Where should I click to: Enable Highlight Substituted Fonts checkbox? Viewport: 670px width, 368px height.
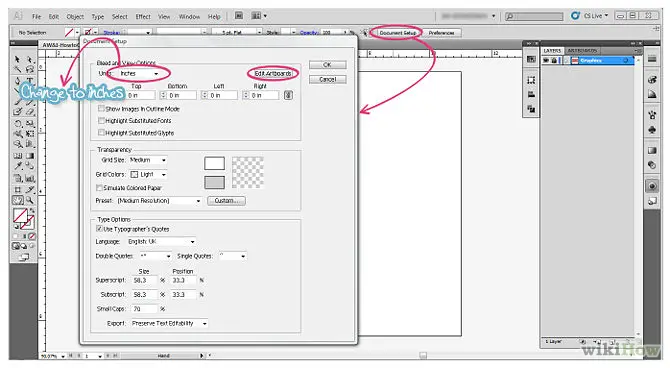[101, 121]
